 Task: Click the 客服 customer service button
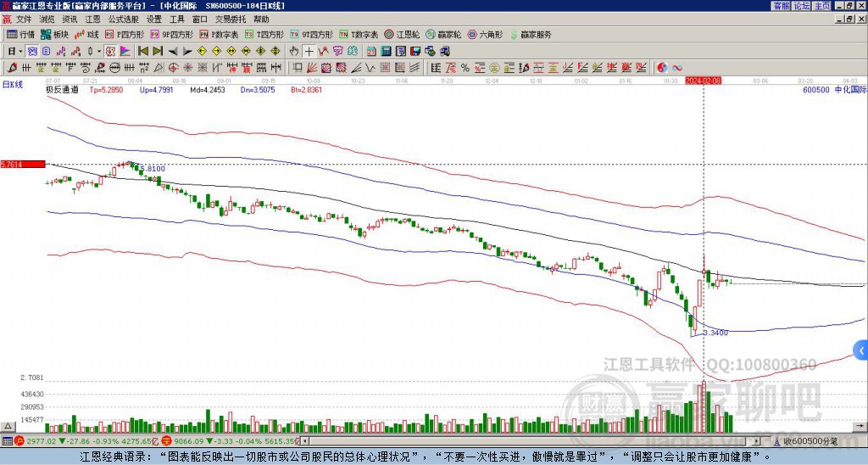tap(781, 6)
